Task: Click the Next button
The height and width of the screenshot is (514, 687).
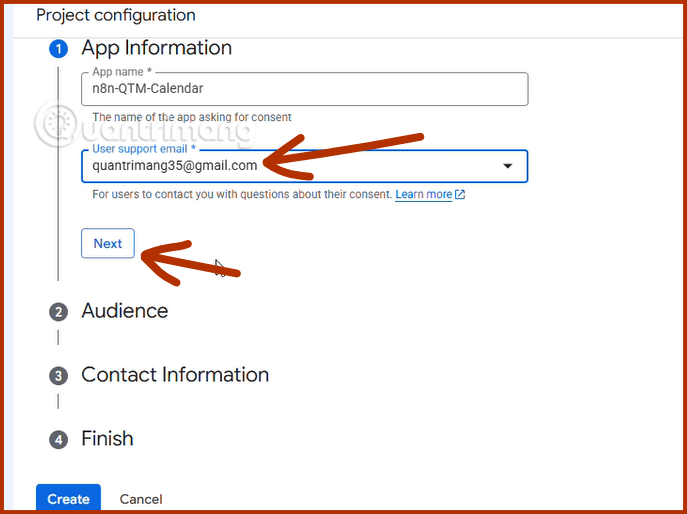Action: click(108, 243)
